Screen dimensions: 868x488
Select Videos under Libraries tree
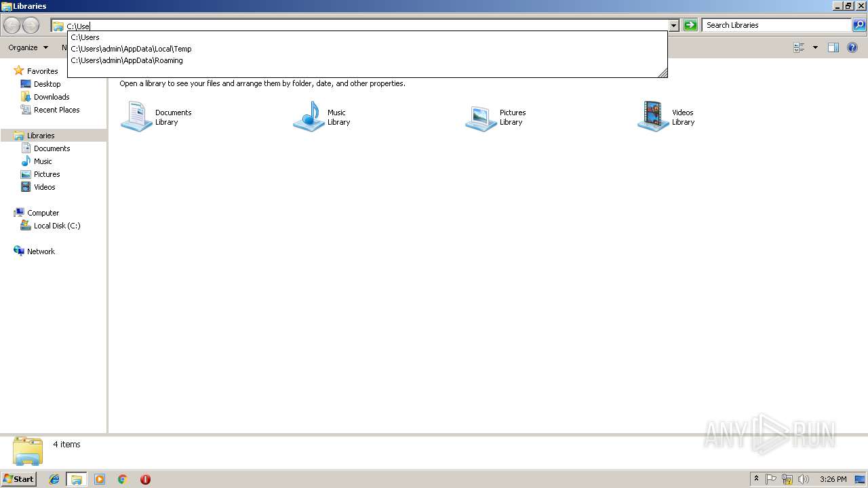click(x=44, y=187)
